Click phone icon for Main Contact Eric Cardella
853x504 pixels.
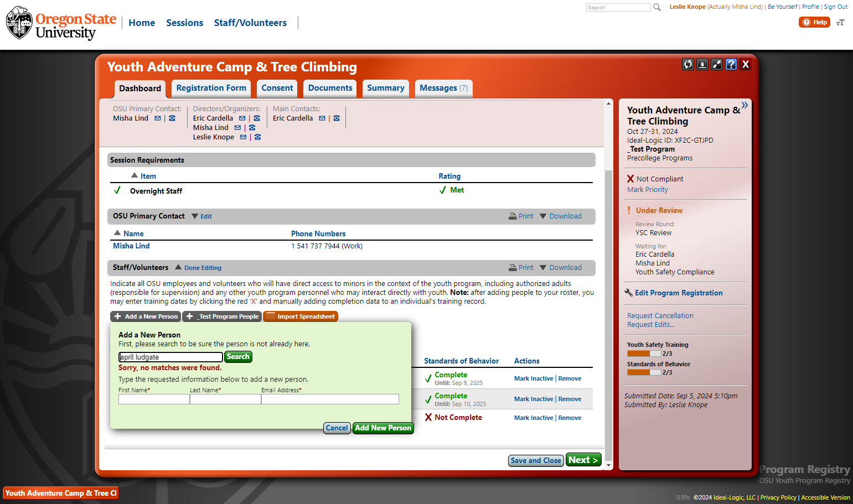tap(337, 118)
